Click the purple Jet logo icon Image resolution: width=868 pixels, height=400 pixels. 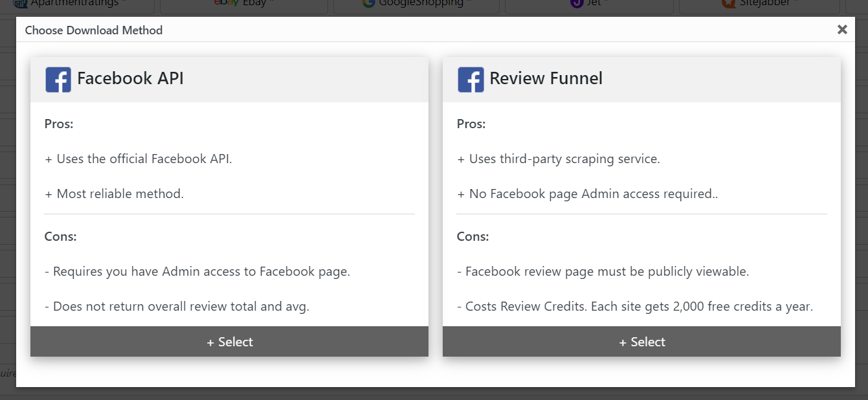pyautogui.click(x=577, y=3)
